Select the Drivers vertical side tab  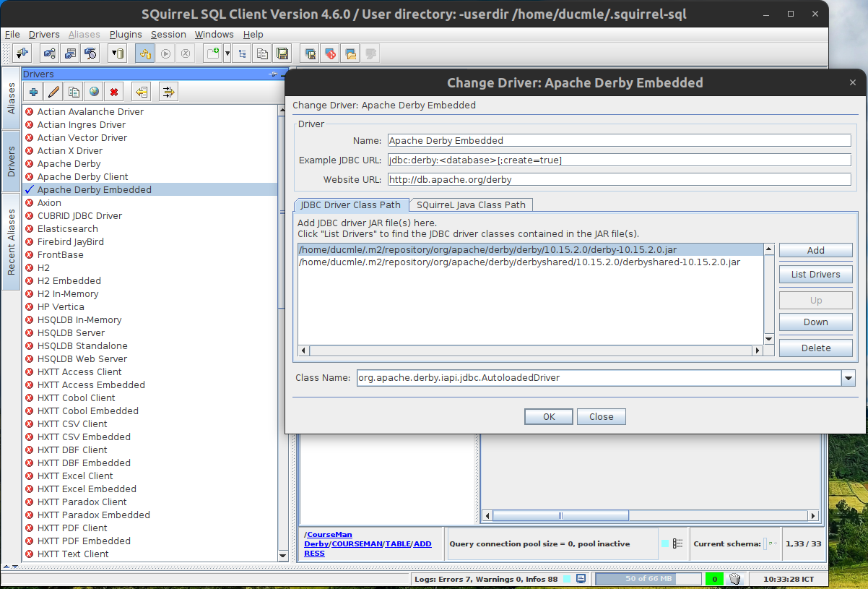11,162
